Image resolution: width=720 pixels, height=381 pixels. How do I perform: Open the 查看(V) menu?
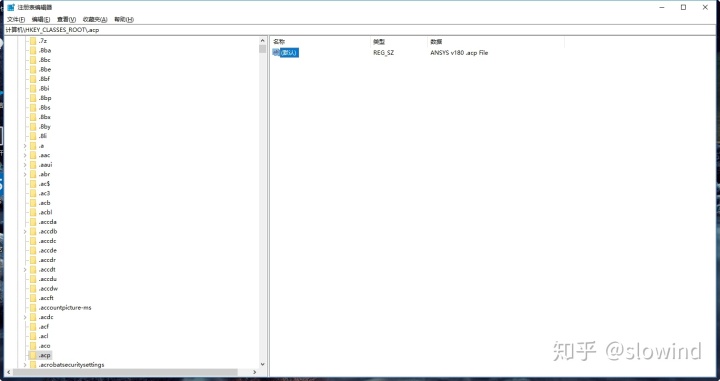(66, 19)
